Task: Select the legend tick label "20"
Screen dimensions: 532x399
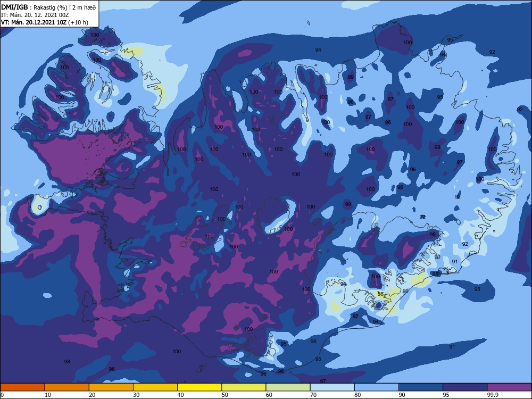Action: [92, 395]
